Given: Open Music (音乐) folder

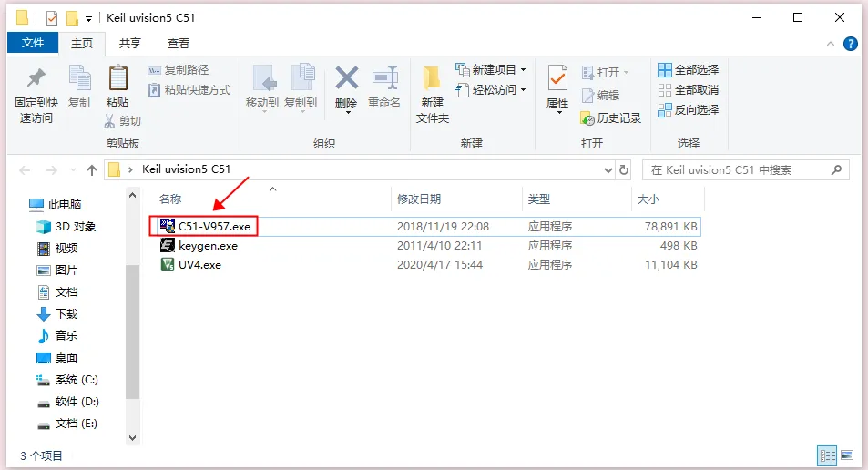Looking at the screenshot, I should 57,335.
